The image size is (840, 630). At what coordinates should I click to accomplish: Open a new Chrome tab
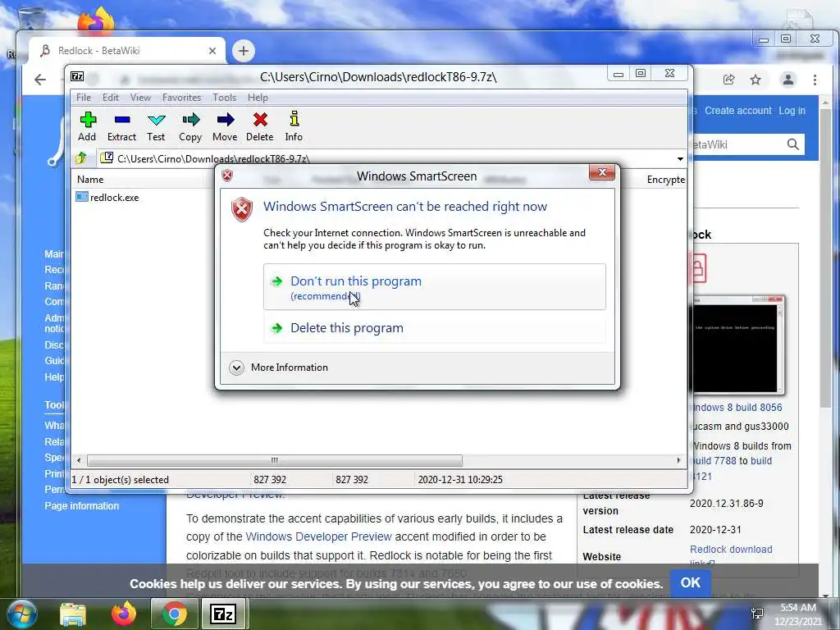point(243,51)
